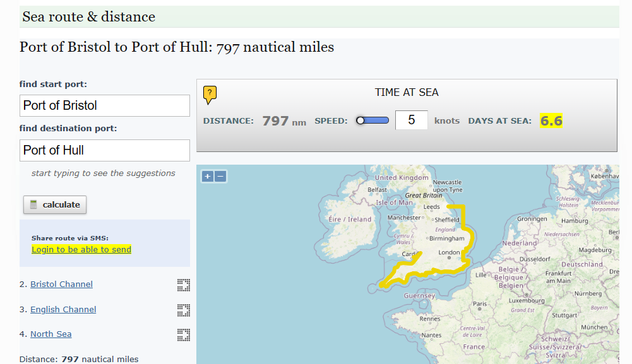Open the Login to be able to send link
The width and height of the screenshot is (632, 364).
coord(81,249)
